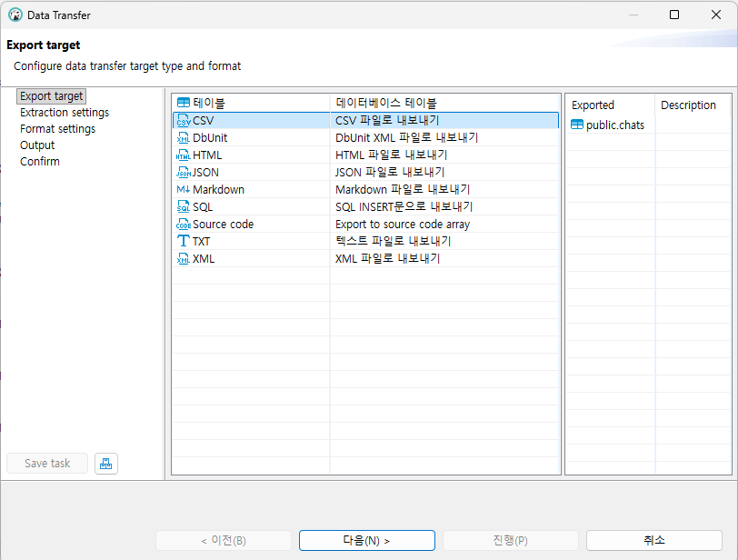Choose DbUnit as export format
Screen dimensions: 738x560
(210, 138)
